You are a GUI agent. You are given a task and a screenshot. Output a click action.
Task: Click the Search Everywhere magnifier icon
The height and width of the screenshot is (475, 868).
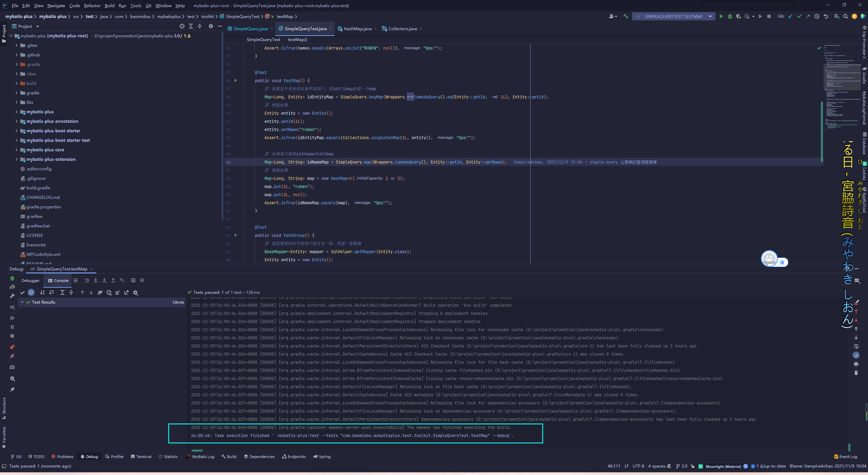(x=846, y=16)
